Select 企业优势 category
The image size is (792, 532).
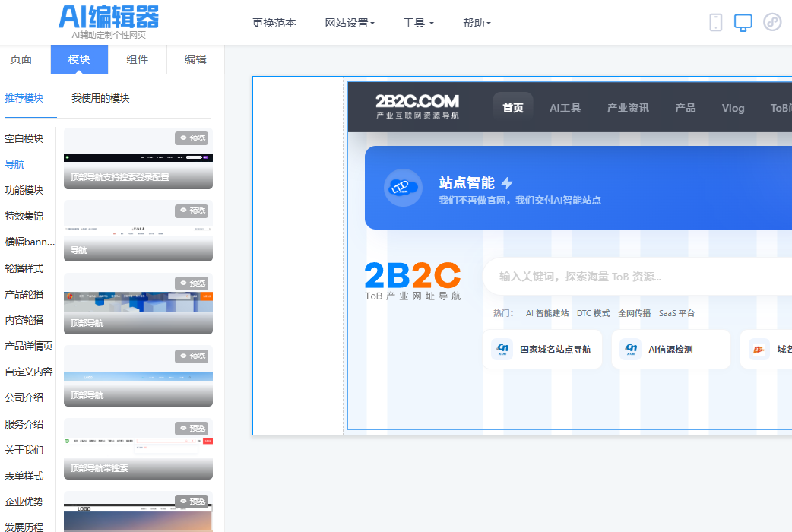(x=24, y=502)
